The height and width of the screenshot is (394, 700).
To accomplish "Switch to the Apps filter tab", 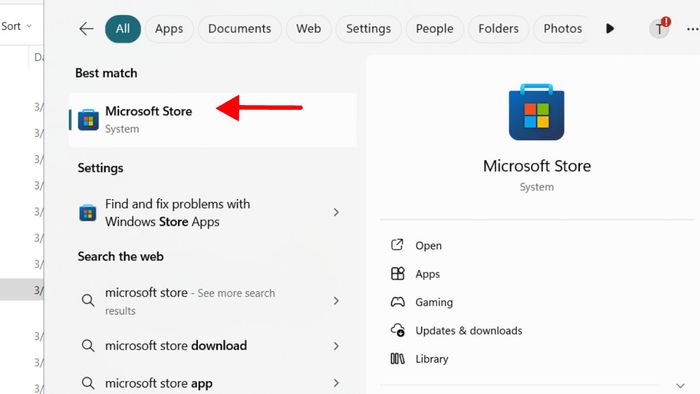I will (x=169, y=29).
